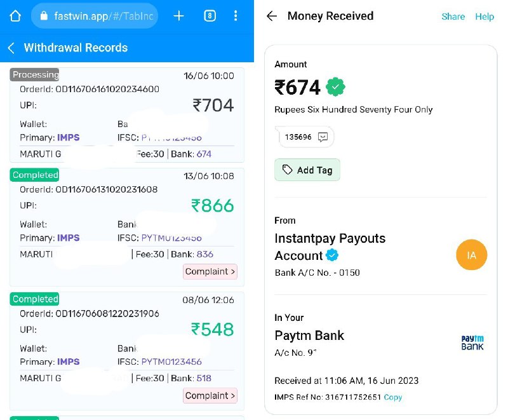
Task: Go back from Withdrawal Records
Action: [x=11, y=48]
